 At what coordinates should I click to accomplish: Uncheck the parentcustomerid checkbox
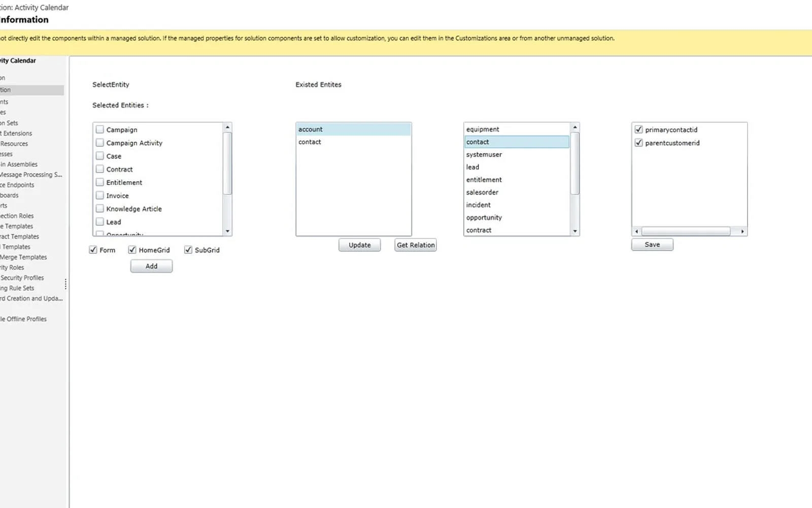coord(639,143)
